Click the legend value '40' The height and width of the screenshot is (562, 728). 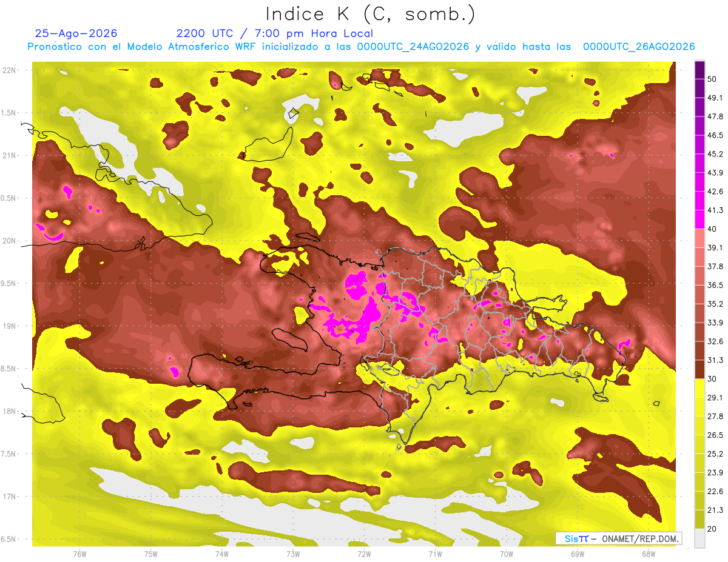[x=712, y=229]
